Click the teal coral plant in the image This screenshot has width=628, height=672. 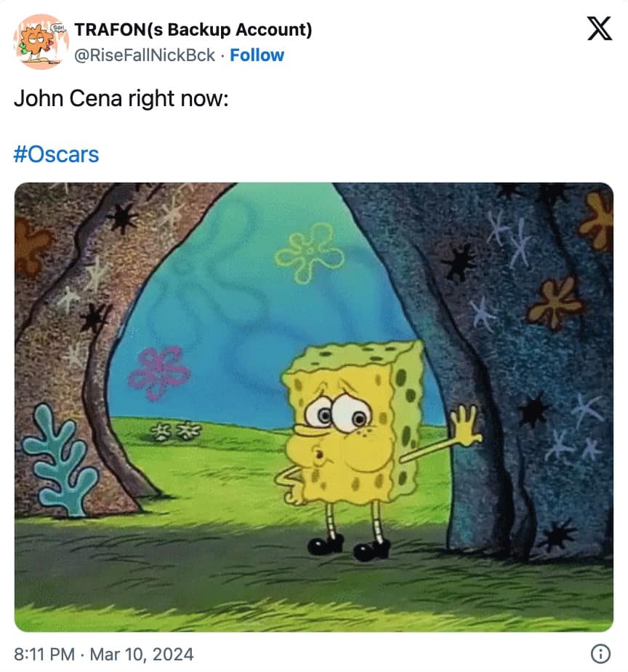click(60, 460)
